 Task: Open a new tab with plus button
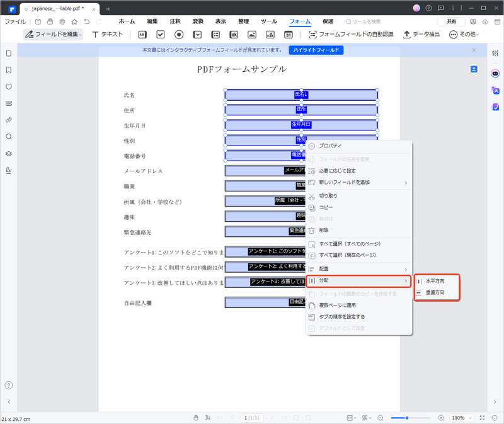(x=108, y=9)
